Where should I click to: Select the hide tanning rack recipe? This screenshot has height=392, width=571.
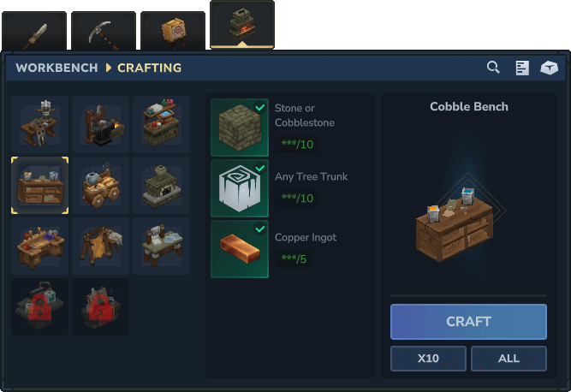click(100, 246)
